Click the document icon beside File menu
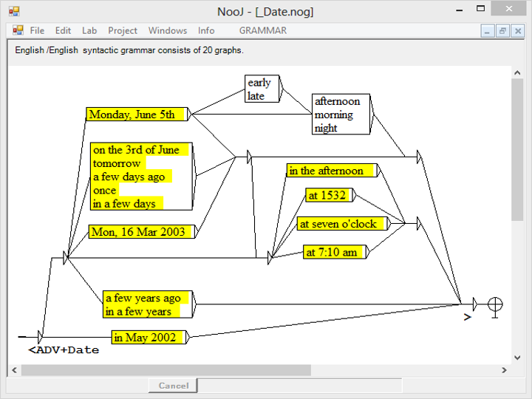The height and width of the screenshot is (399, 532). pyautogui.click(x=18, y=30)
